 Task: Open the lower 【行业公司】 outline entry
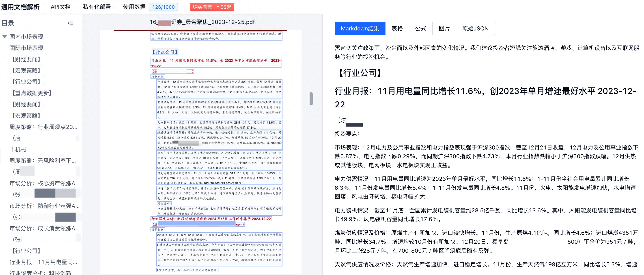26,251
